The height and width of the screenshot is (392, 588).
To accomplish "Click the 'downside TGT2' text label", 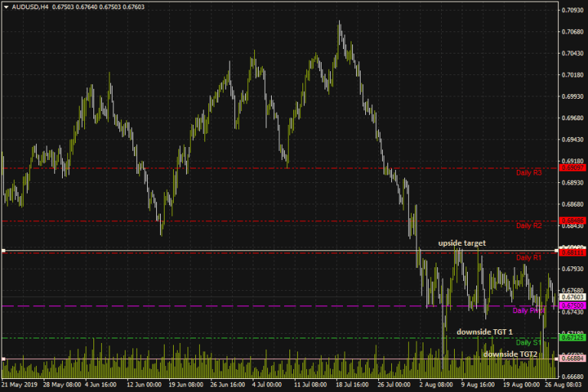I will (510, 354).
